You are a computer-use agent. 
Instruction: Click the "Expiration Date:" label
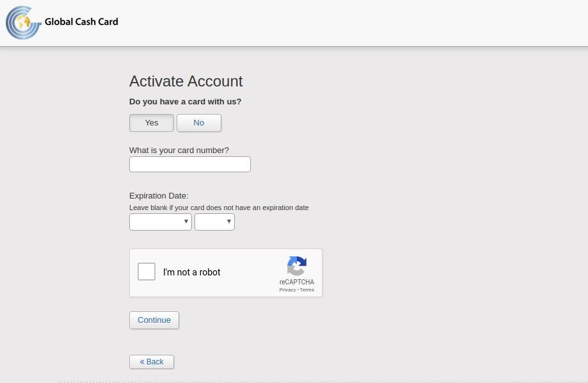click(x=158, y=195)
